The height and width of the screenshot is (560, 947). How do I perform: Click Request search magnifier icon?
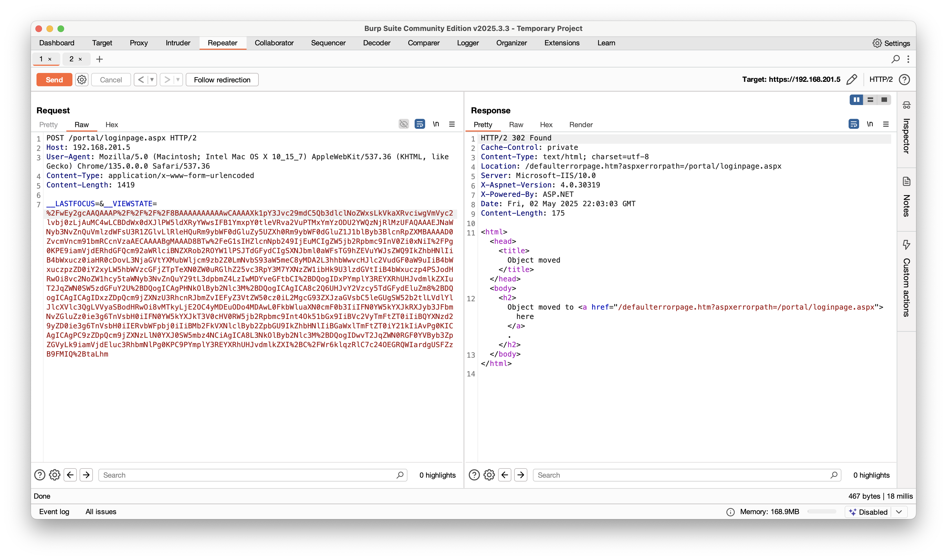[x=400, y=475]
